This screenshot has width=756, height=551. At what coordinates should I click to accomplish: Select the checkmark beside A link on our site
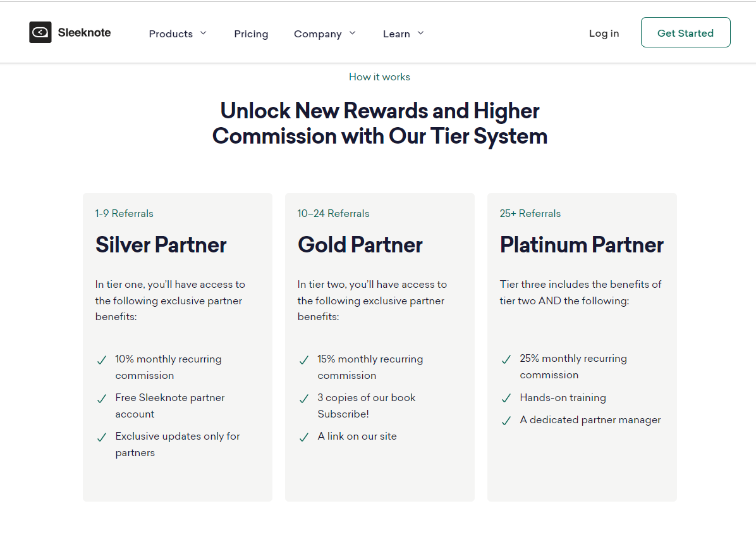tap(304, 436)
